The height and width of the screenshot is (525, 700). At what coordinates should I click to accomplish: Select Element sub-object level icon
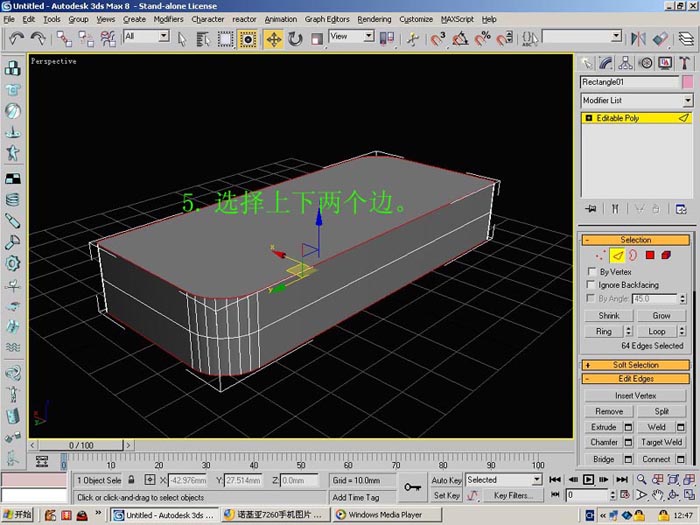point(666,255)
